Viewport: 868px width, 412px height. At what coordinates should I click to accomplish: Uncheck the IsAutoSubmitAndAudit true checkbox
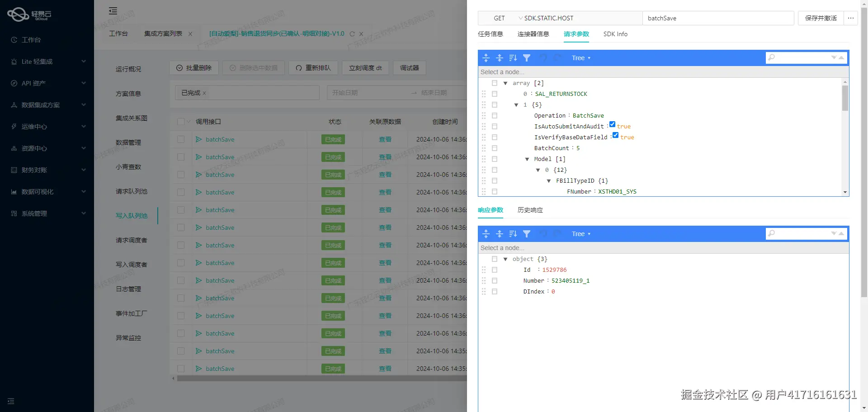612,124
